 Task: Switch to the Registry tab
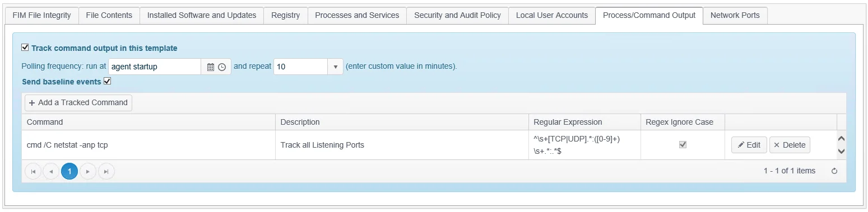click(286, 16)
